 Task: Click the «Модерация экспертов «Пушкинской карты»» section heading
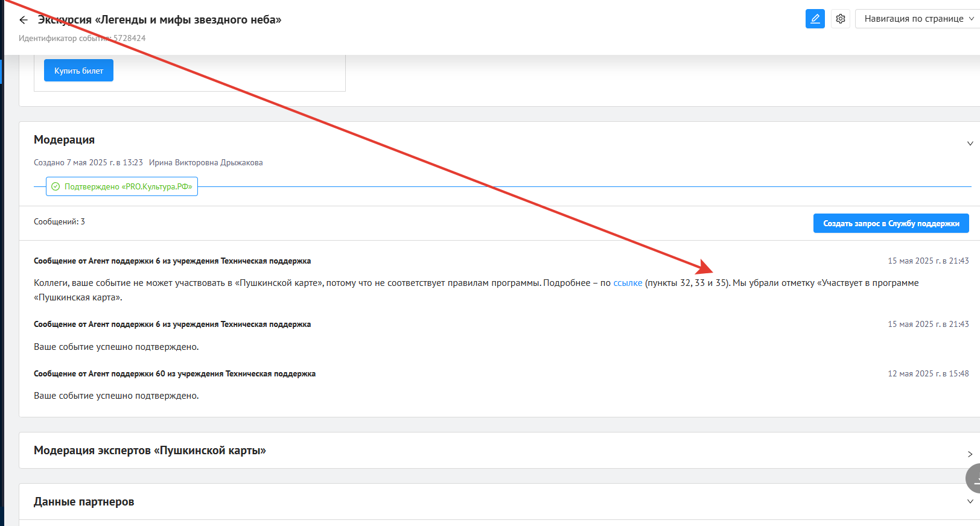[x=150, y=451]
